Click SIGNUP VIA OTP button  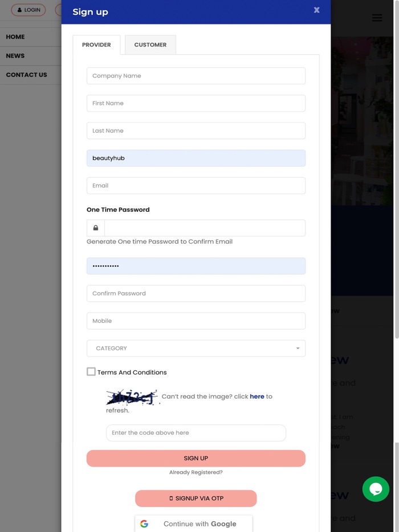[x=196, y=498]
